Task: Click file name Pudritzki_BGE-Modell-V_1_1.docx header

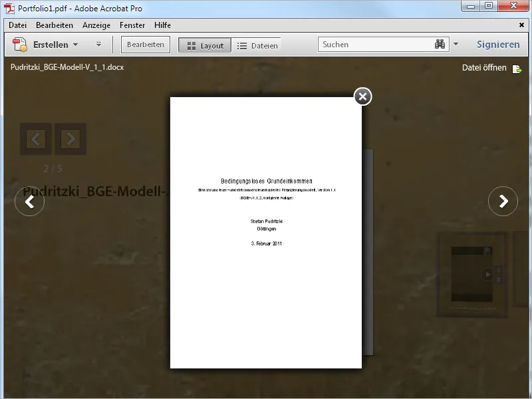Action: click(67, 67)
